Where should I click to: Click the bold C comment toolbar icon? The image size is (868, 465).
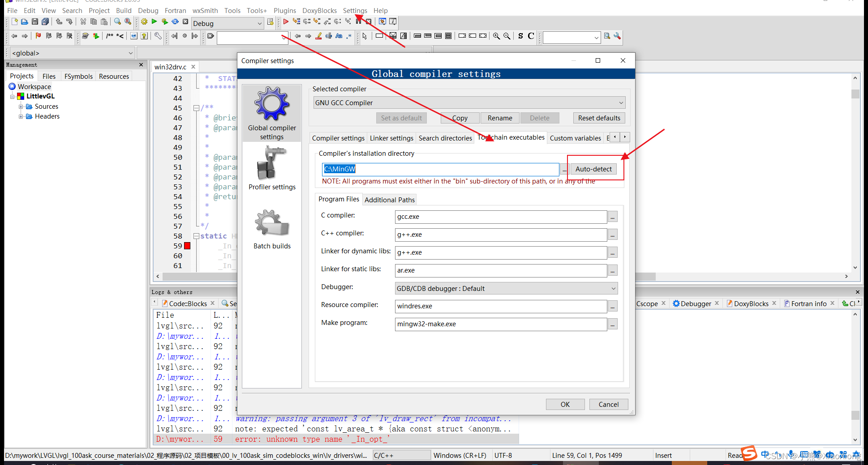click(x=531, y=36)
